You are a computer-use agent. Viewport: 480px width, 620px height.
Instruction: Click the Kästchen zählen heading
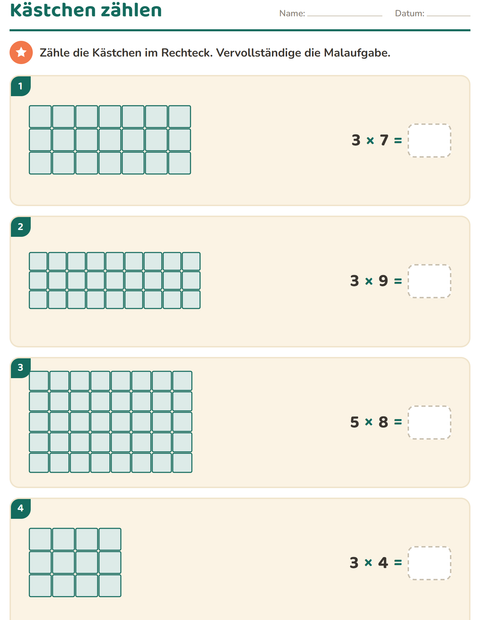coord(86,10)
